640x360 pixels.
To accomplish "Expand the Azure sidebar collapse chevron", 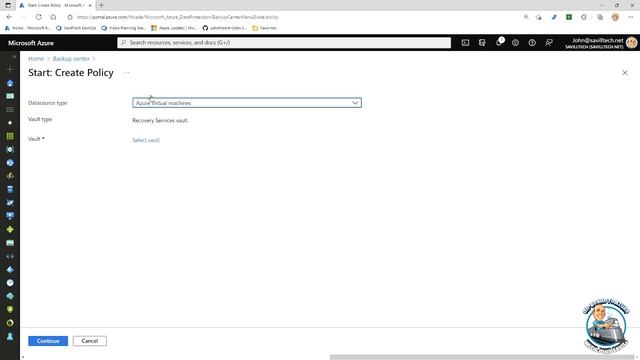I will pos(14,57).
